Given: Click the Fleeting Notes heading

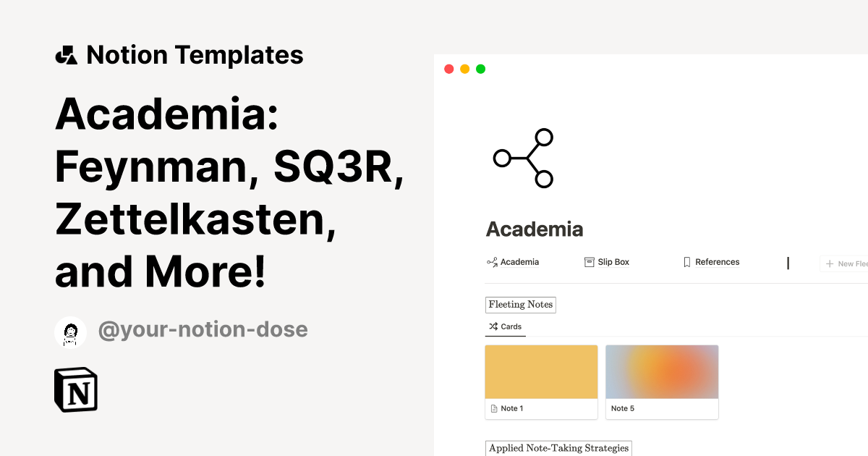Looking at the screenshot, I should (520, 304).
